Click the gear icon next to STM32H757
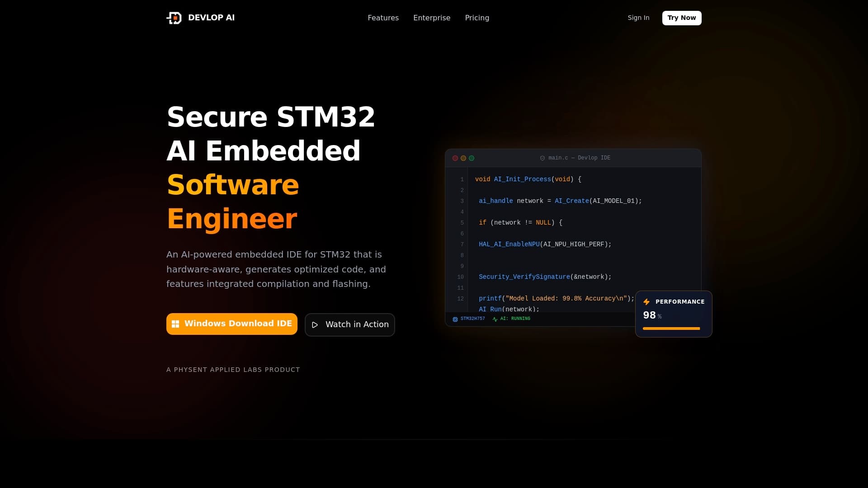The image size is (868, 488). (455, 319)
